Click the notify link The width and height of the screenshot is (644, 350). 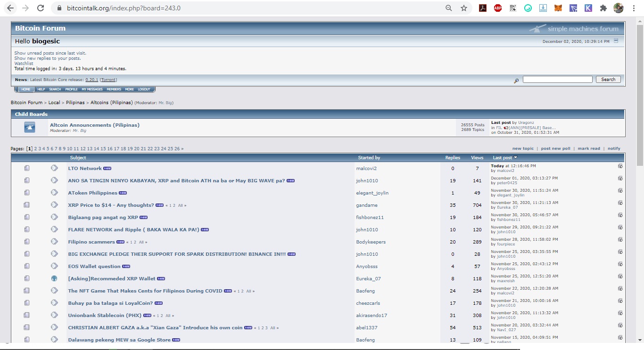coord(614,148)
